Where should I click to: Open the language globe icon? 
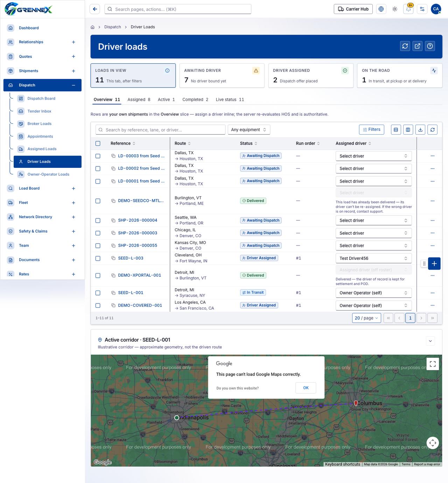coord(381,9)
